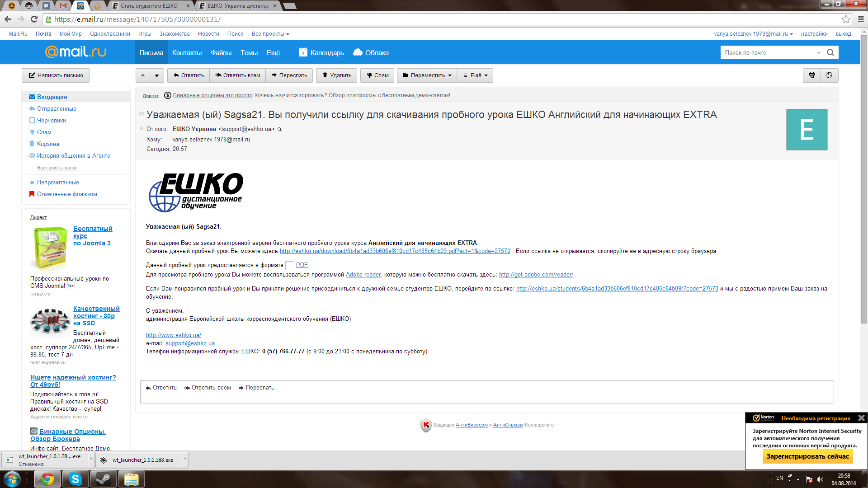Search sender's messages via magnifier after address
This screenshot has width=868, height=488.
pyautogui.click(x=280, y=129)
